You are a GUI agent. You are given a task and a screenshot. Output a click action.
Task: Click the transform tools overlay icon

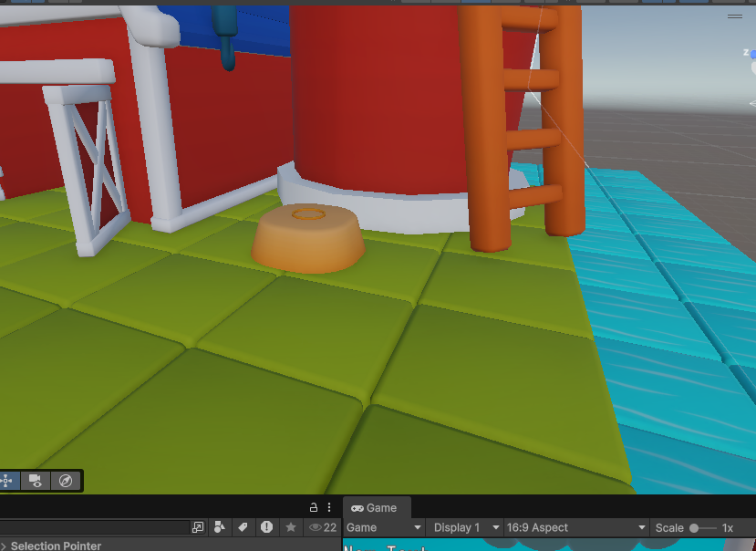[x=7, y=481]
